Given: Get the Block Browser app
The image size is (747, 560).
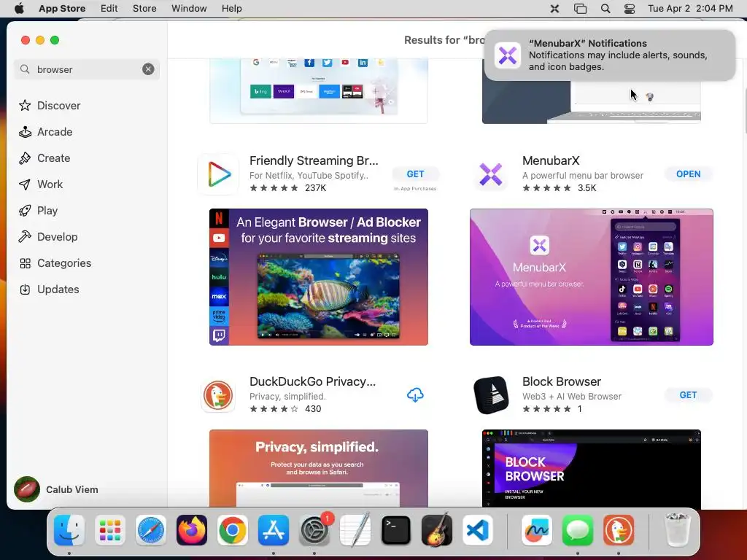Looking at the screenshot, I should click(x=688, y=394).
